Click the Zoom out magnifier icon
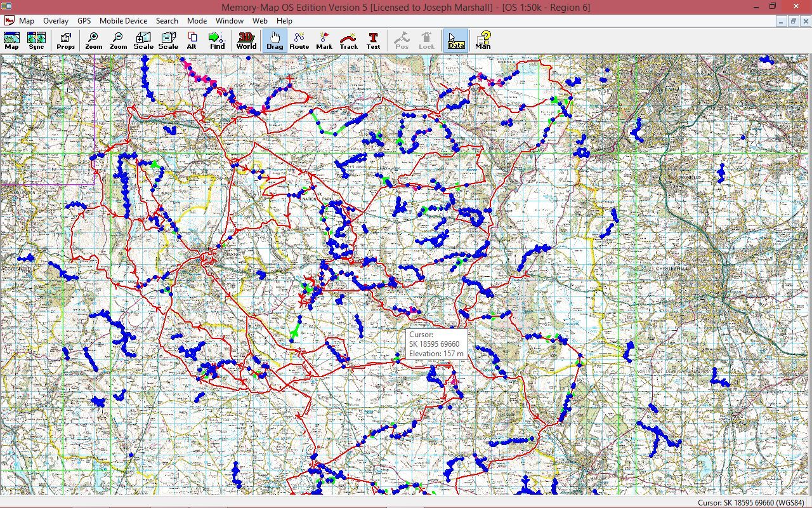 click(118, 41)
